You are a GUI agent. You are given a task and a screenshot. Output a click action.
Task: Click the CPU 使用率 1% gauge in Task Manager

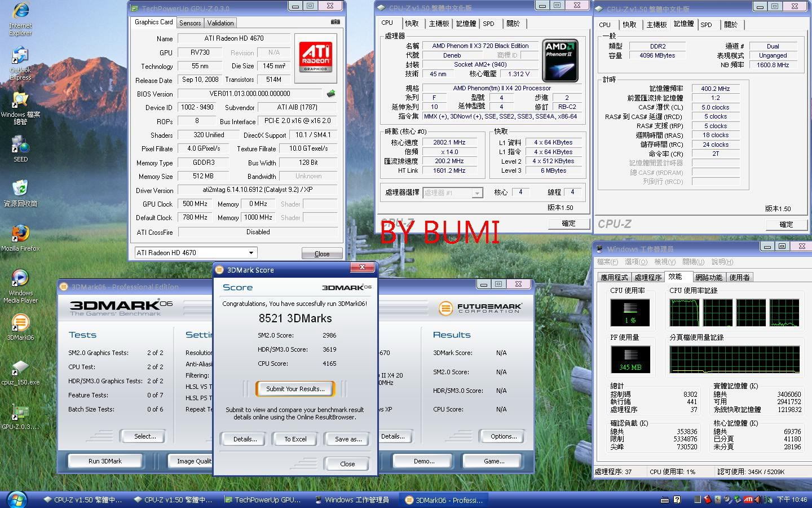630,312
